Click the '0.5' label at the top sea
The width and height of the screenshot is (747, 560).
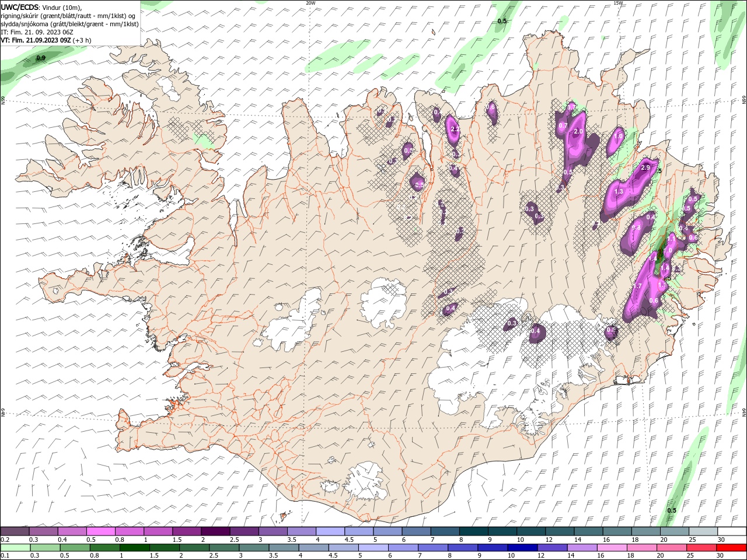point(502,22)
